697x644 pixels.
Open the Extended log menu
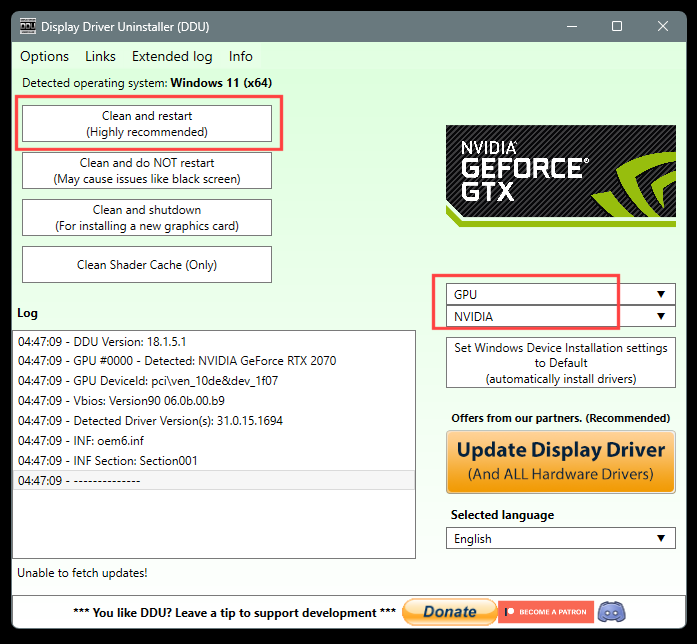172,56
